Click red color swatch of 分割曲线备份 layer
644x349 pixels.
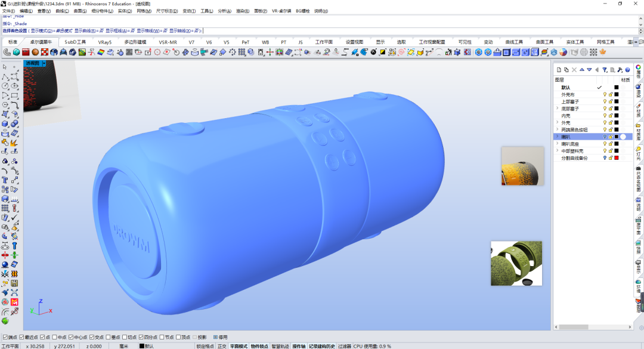coord(616,158)
